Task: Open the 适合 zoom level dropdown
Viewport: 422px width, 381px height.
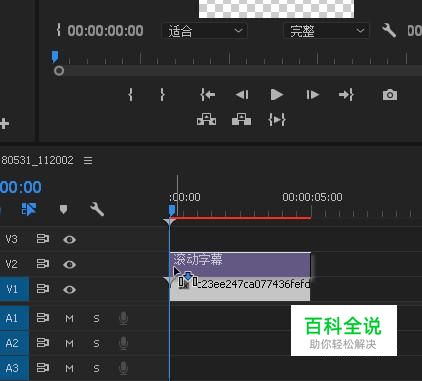Action: coord(205,31)
